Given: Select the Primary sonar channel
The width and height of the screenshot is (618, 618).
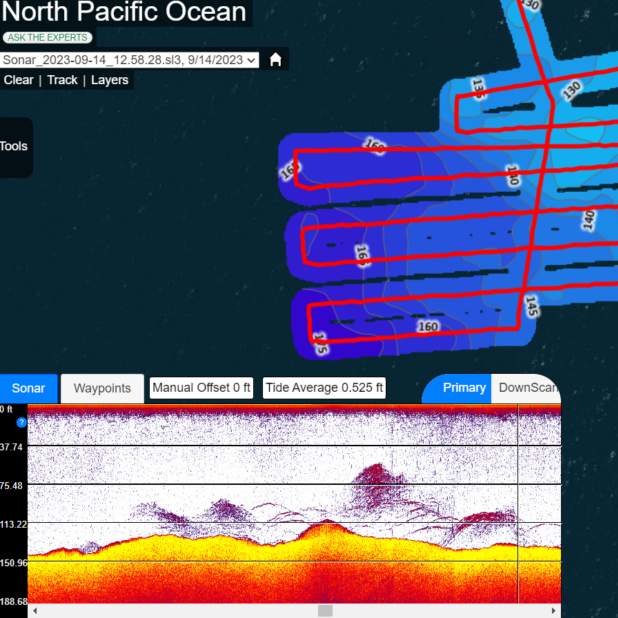Looking at the screenshot, I should click(464, 388).
